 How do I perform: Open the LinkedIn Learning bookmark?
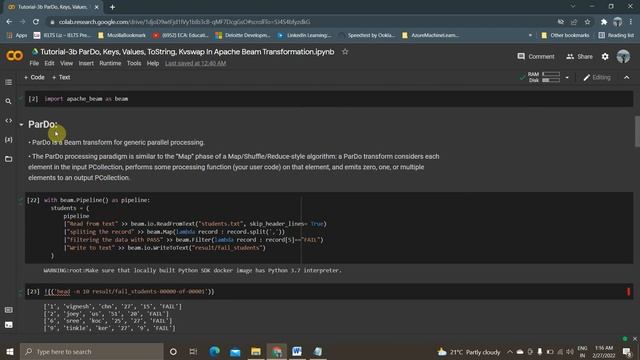coord(304,36)
